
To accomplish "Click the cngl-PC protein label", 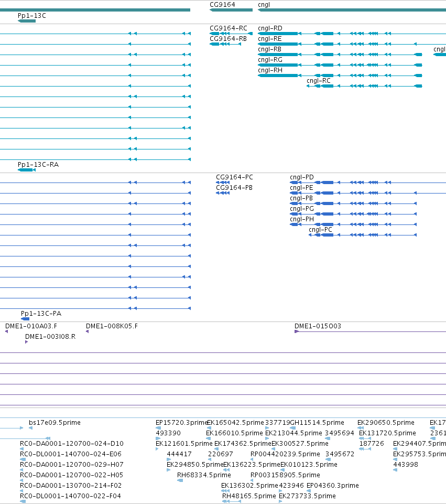I will 320,230.
